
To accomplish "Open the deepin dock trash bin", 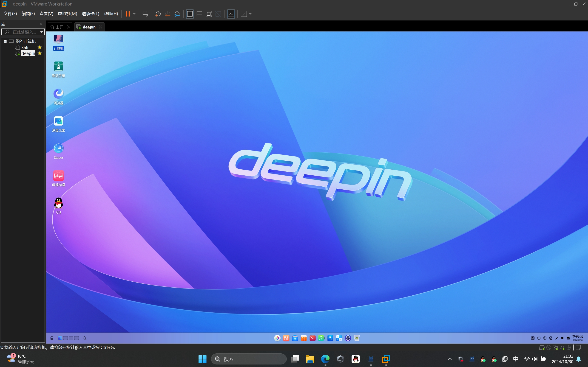I will 357,338.
